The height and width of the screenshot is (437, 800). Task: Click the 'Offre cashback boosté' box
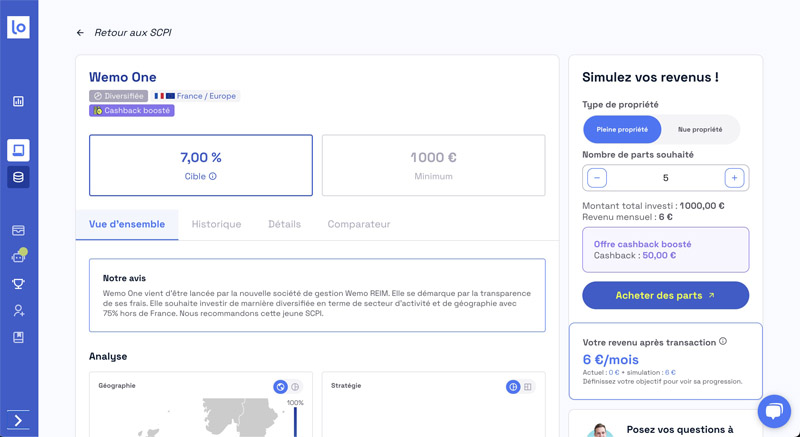tap(665, 250)
